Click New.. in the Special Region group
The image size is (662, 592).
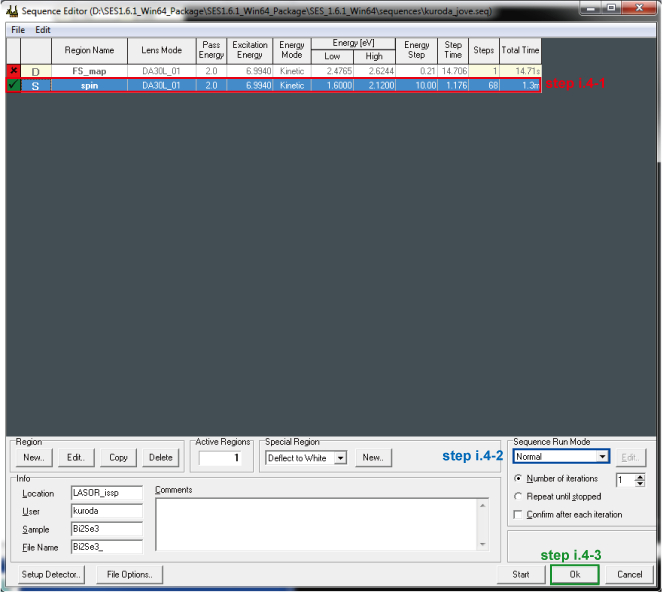373,458
